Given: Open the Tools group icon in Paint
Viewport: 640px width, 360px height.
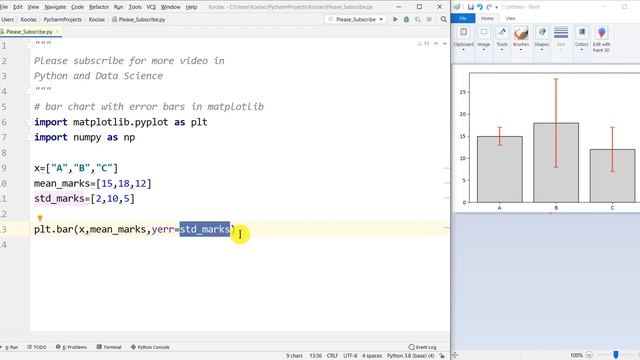Looking at the screenshot, I should coord(502,32).
